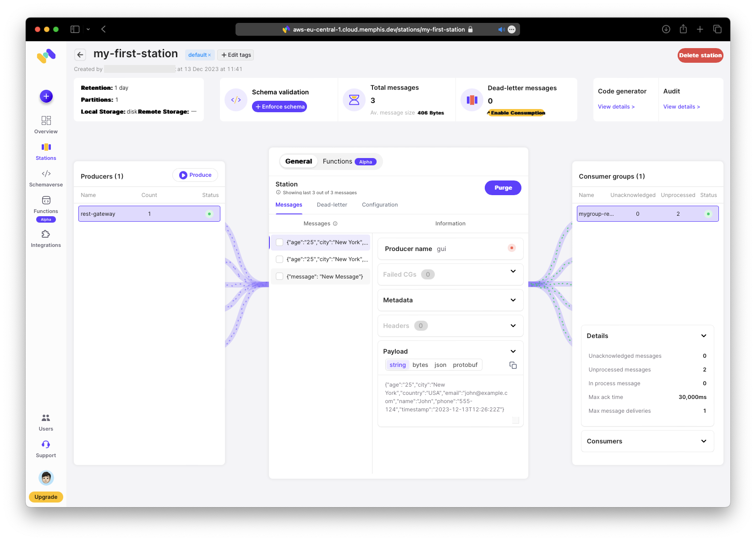Open the Schemaverse sidebar icon
The height and width of the screenshot is (541, 756).
coord(46,174)
